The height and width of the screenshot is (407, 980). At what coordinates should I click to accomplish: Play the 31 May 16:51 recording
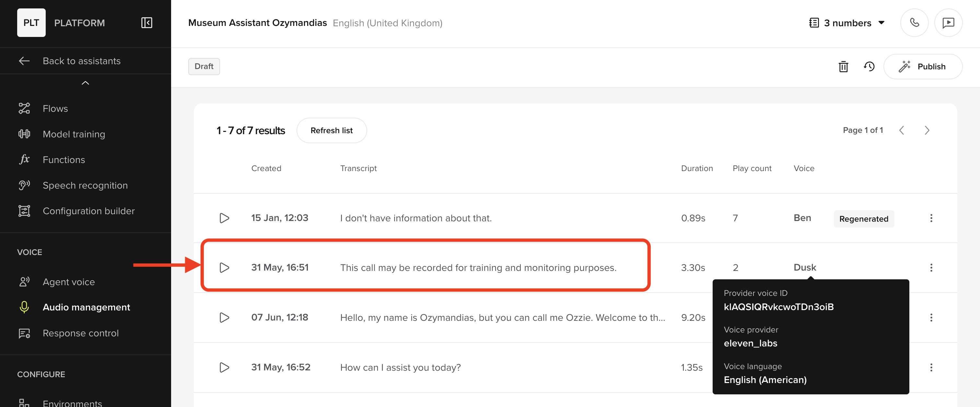click(x=224, y=267)
